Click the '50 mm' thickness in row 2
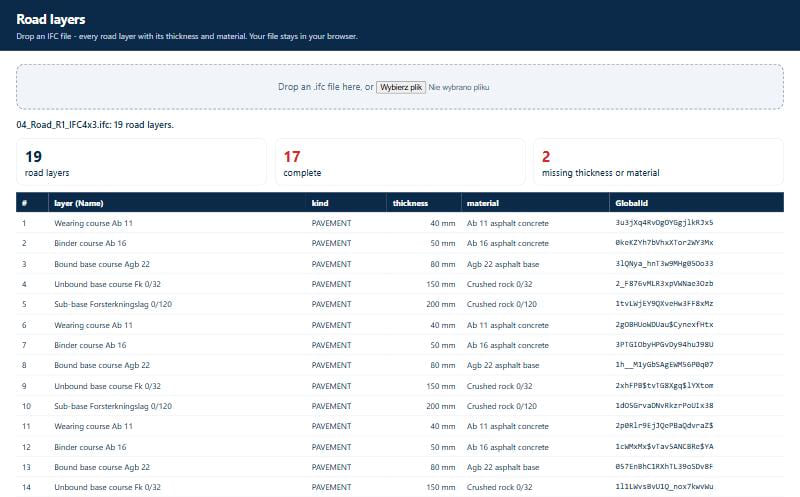This screenshot has height=497, width=800. click(442, 243)
